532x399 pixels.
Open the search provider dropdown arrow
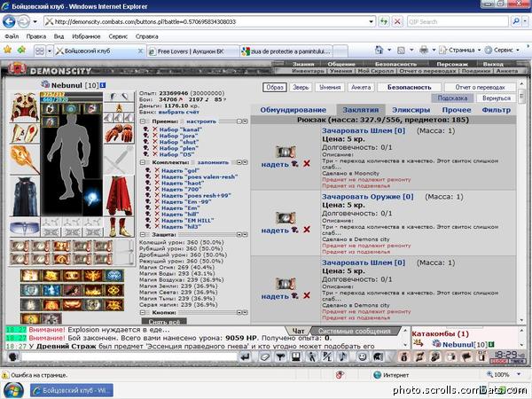(x=526, y=21)
